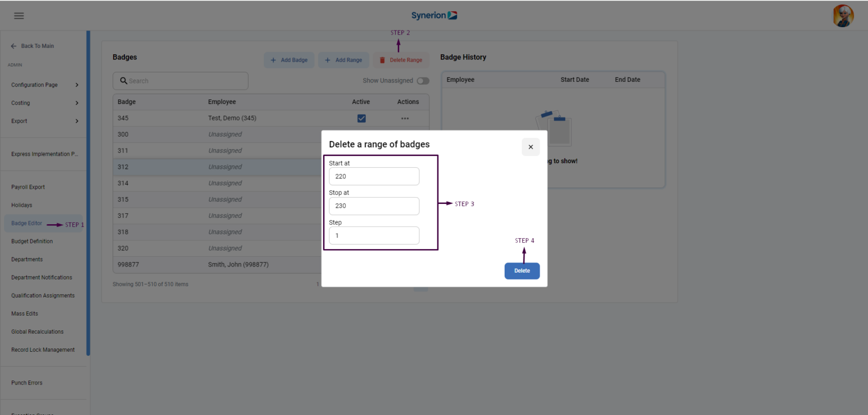Open the hamburger navigation menu
The height and width of the screenshot is (415, 868).
point(19,15)
